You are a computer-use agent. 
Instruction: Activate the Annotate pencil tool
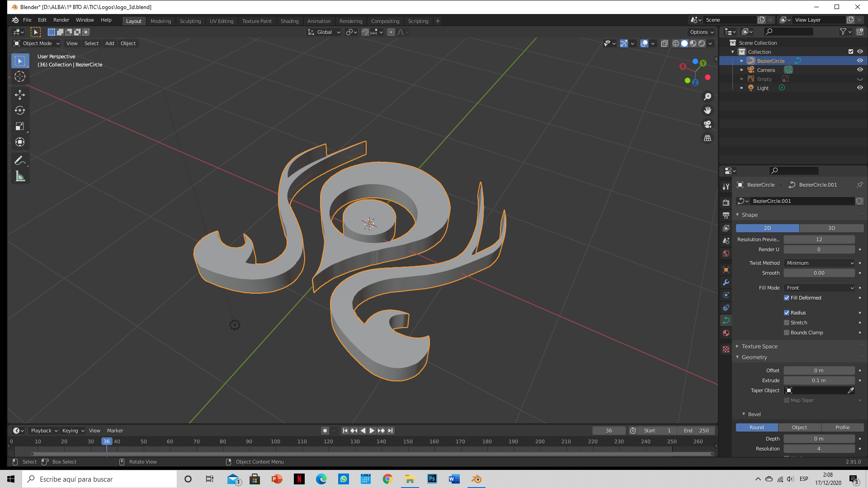tap(20, 160)
